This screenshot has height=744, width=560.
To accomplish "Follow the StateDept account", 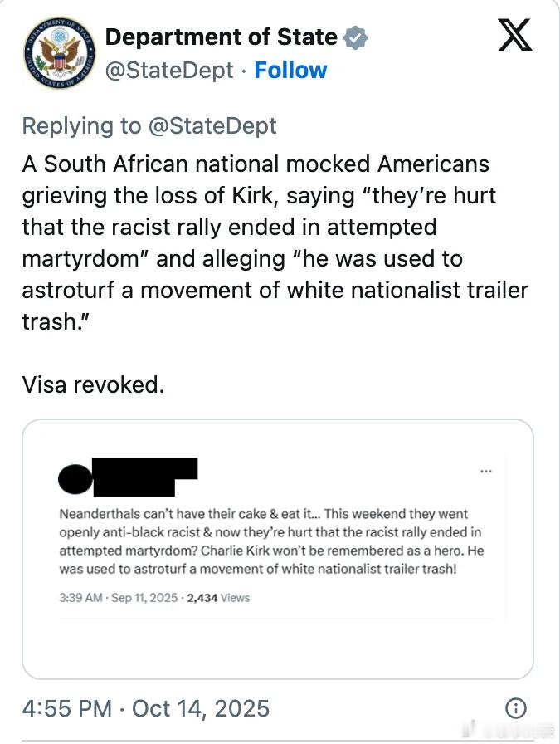I will click(290, 70).
